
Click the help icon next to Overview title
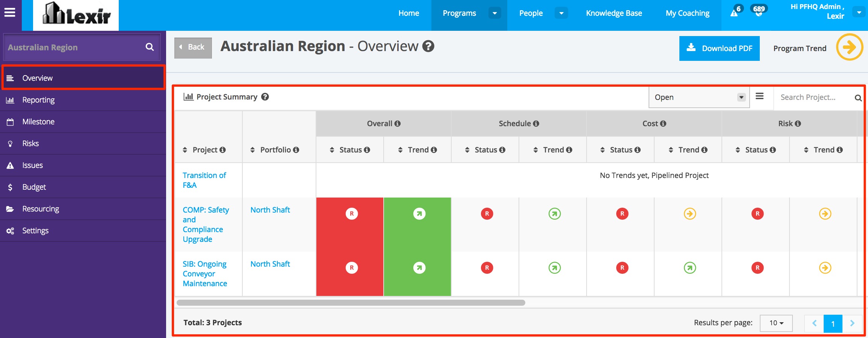(x=428, y=46)
